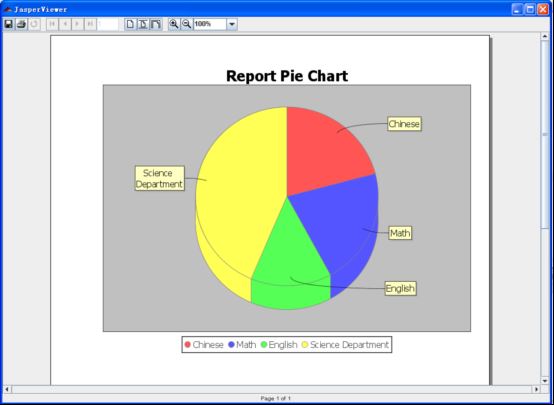554x405 pixels.
Task: Click the 100% zoom ratio field
Action: click(210, 24)
